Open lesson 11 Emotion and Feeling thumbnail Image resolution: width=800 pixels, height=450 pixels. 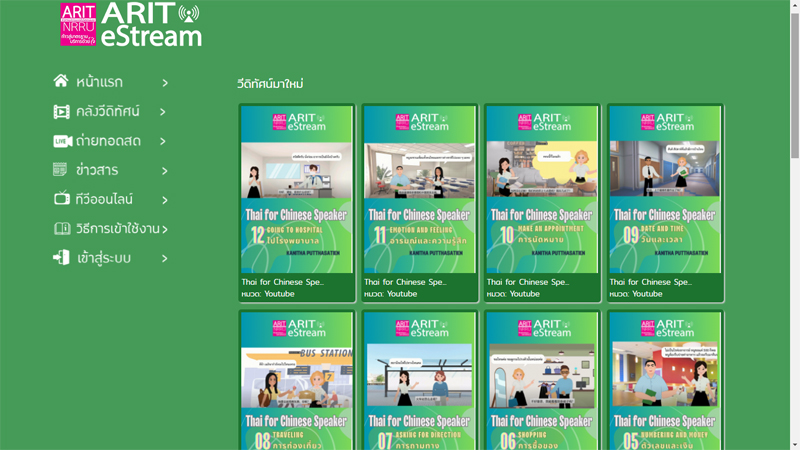pyautogui.click(x=419, y=190)
